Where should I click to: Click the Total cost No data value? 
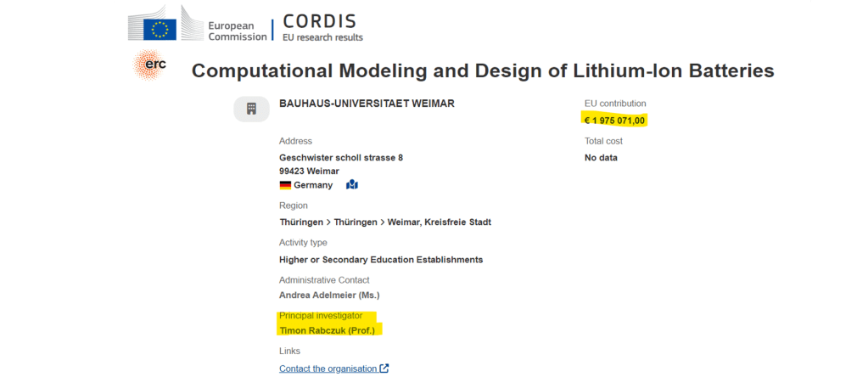(601, 158)
